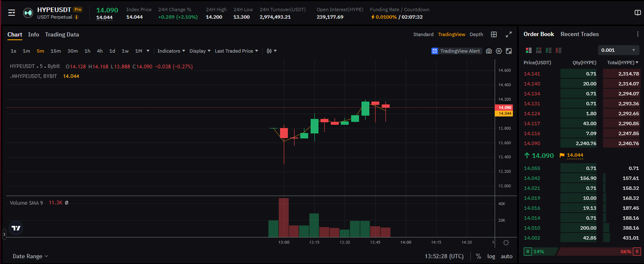Click the Pre market badge
This screenshot has height=264, width=644.
78,10
